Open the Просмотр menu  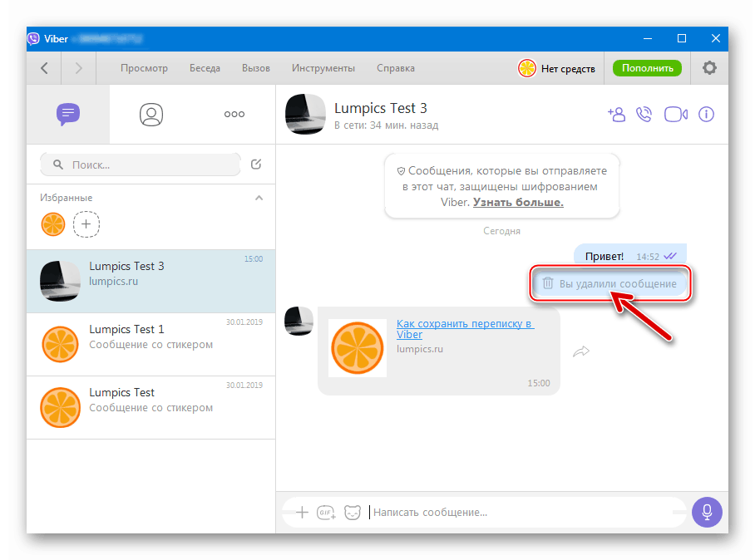(x=144, y=68)
